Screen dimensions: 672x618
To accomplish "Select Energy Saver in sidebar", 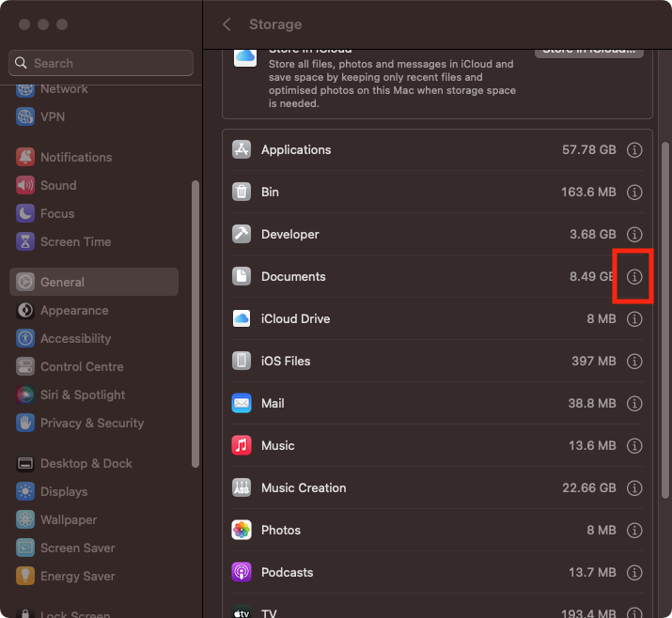I will pyautogui.click(x=94, y=576).
